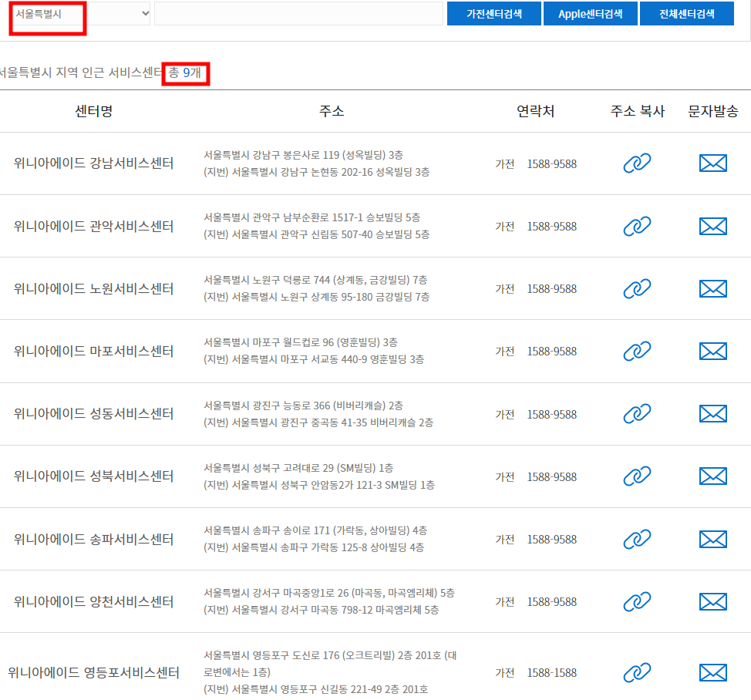Click the empty search input field

tap(297, 13)
